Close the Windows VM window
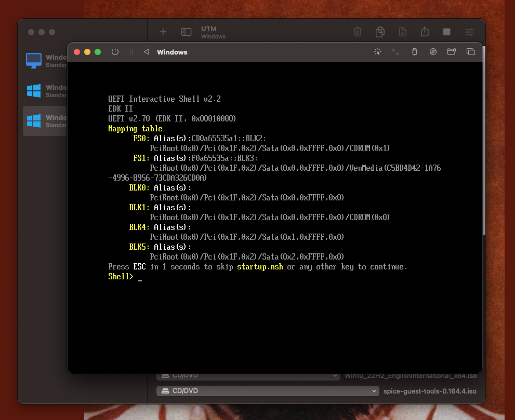The height and width of the screenshot is (420, 515). point(77,52)
